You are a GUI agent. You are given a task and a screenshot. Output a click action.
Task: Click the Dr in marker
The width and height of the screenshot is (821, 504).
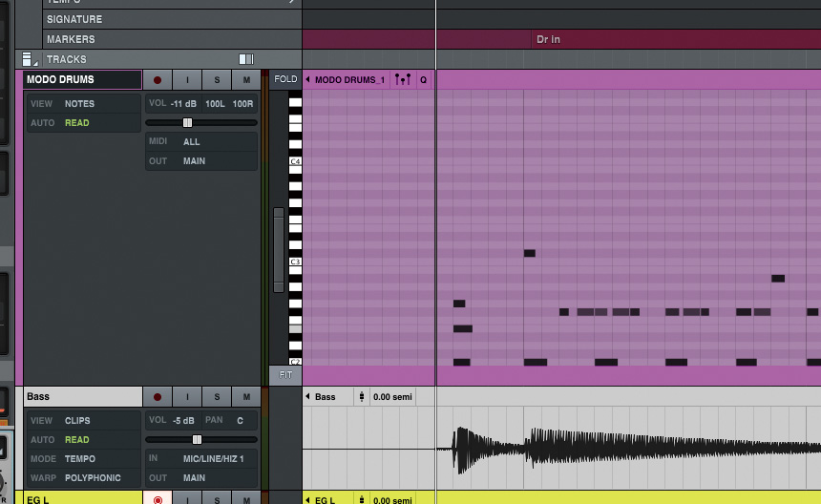coord(548,39)
